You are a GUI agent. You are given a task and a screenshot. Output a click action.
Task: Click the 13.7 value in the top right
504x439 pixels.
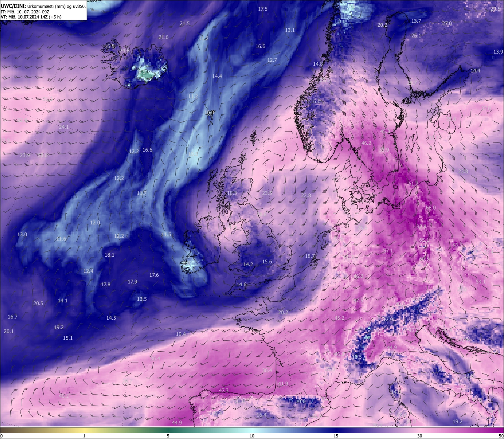tap(416, 21)
